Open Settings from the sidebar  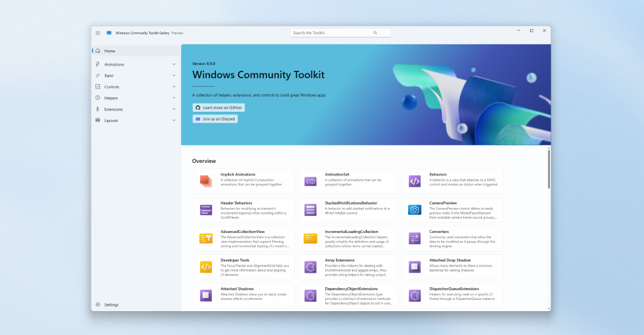click(136, 305)
